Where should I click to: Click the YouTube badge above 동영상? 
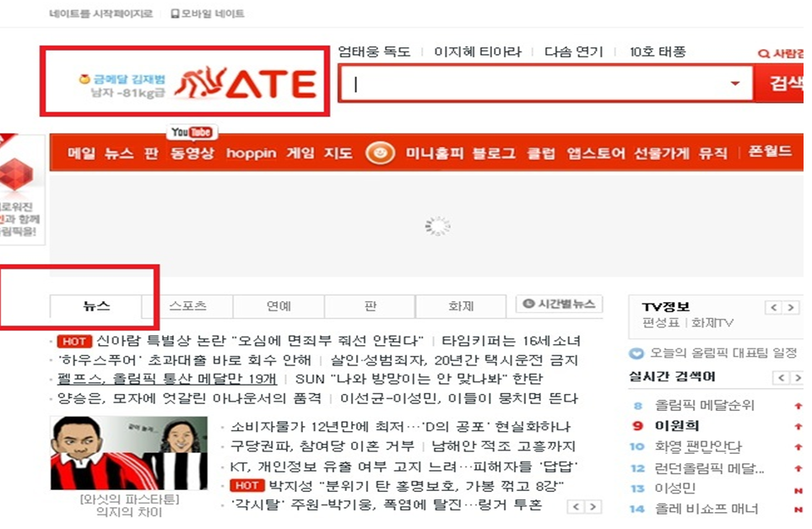tap(192, 132)
